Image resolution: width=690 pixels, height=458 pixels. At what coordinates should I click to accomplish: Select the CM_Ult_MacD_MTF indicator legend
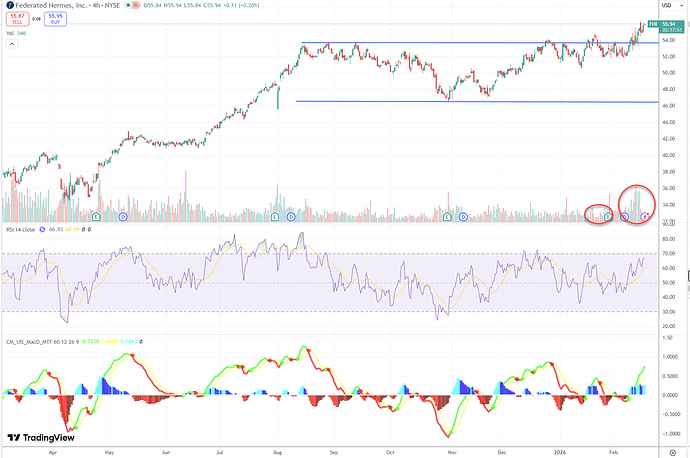click(43, 341)
